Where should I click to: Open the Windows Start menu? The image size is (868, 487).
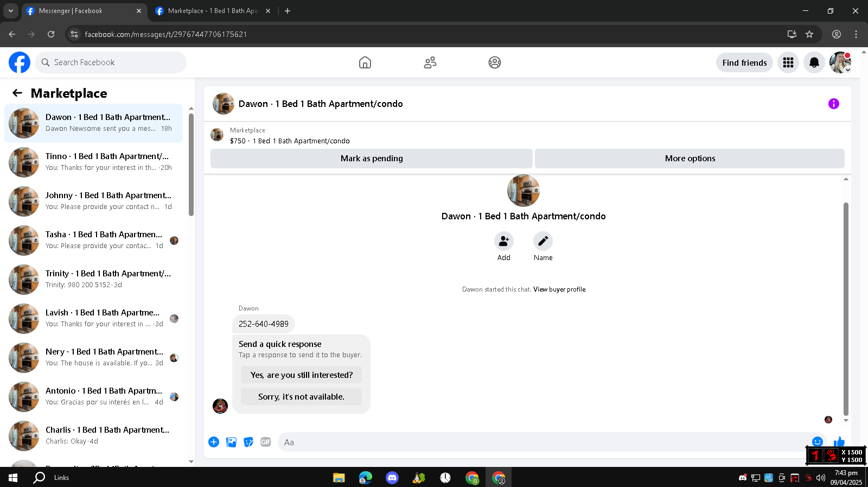(x=13, y=478)
